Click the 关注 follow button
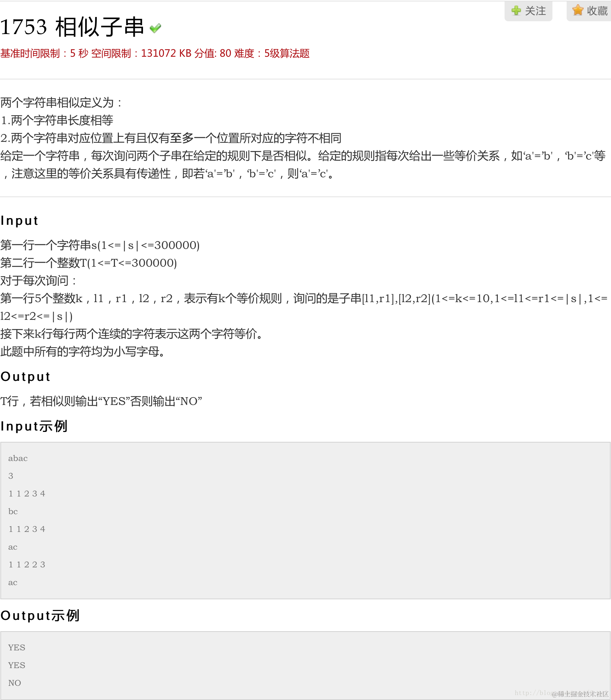Viewport: 611px width, 700px height. click(528, 11)
